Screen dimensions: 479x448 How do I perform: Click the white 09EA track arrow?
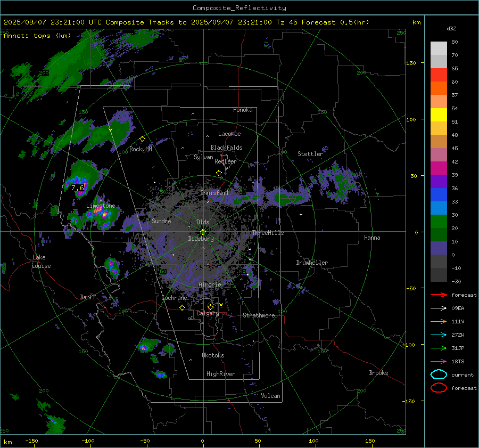tap(439, 308)
